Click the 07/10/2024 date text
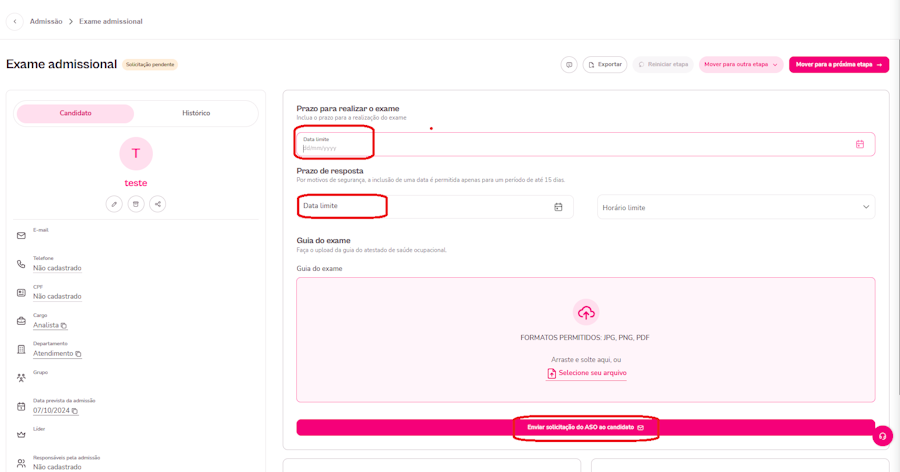 pos(51,411)
